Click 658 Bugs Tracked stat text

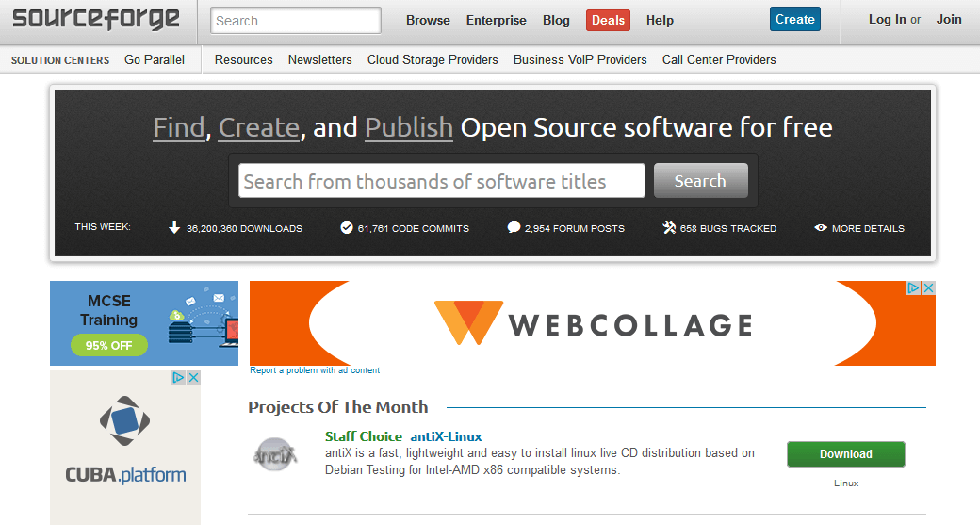728,229
